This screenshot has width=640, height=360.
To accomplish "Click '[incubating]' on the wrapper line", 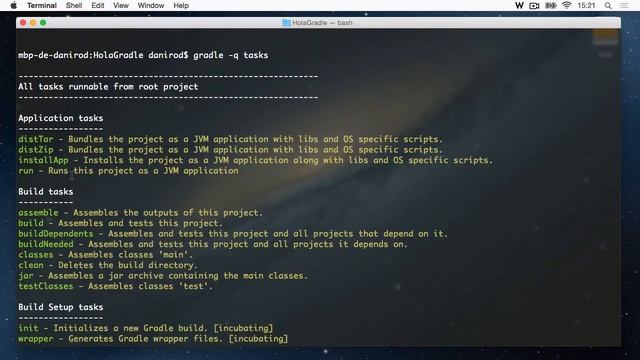I will (x=258, y=339).
